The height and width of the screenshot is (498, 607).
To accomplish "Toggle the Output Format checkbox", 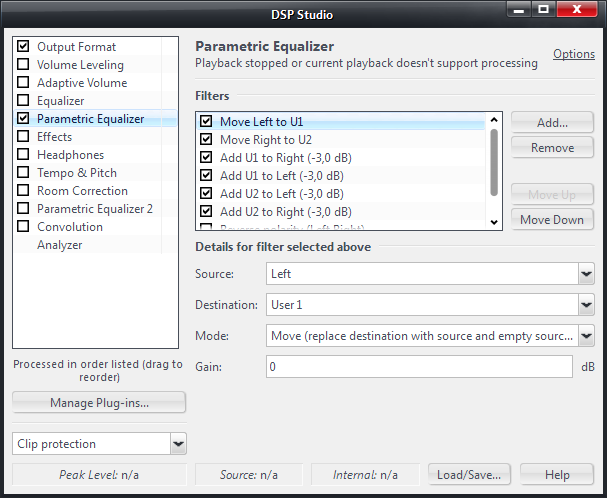I will tap(23, 46).
